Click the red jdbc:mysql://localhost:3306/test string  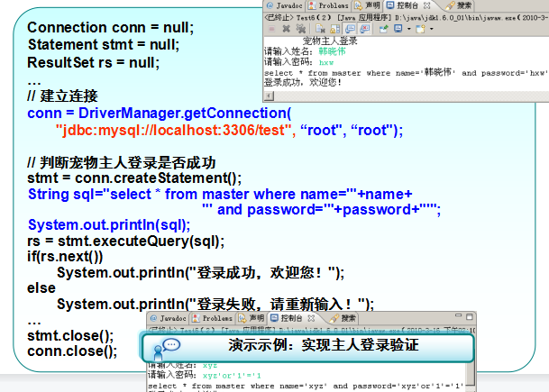(174, 130)
